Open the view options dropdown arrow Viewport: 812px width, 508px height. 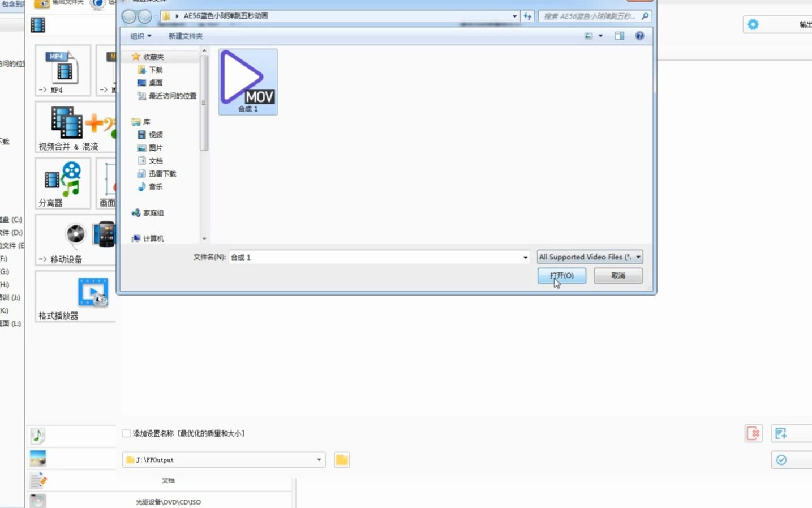[x=600, y=36]
